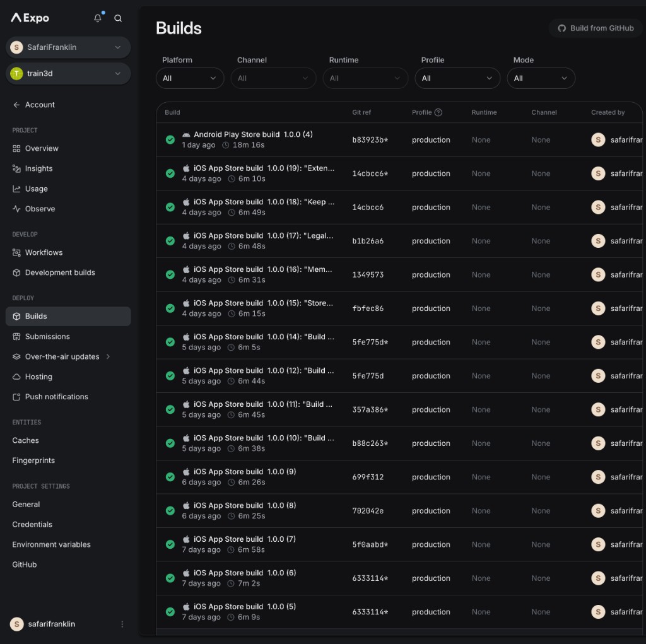The width and height of the screenshot is (646, 644).
Task: Open Credentials settings
Action: tap(32, 525)
